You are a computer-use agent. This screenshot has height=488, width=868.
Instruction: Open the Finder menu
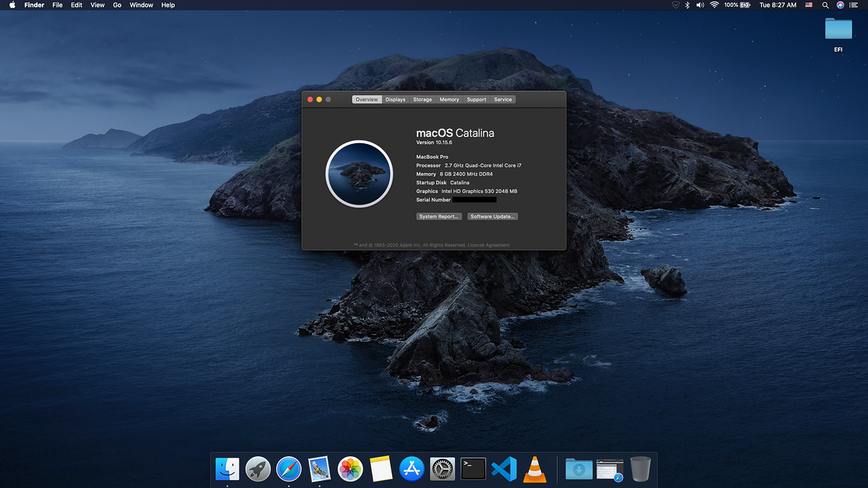point(34,5)
